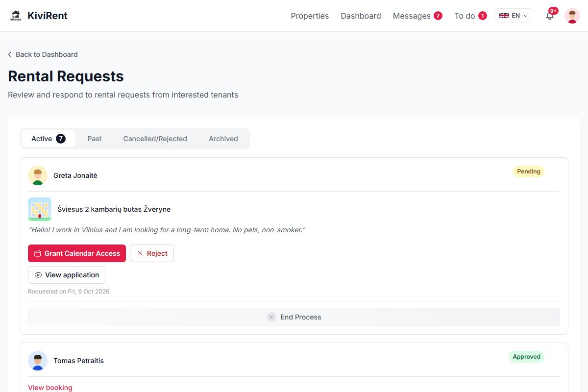
Task: Click property title Šviesus 2 kambarių butas Žvėryne
Action: coord(114,209)
